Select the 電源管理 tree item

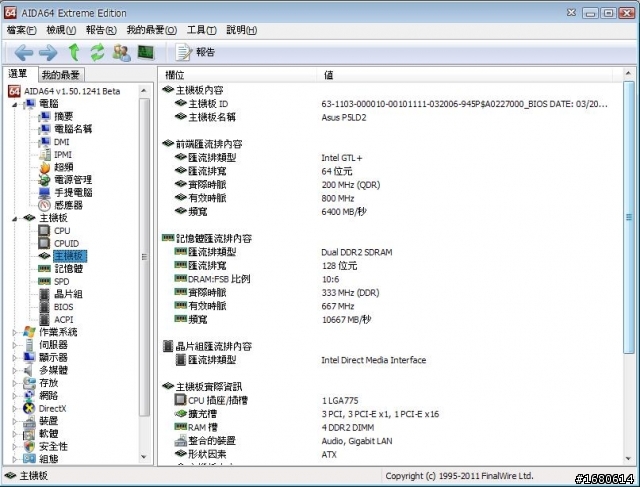point(73,180)
